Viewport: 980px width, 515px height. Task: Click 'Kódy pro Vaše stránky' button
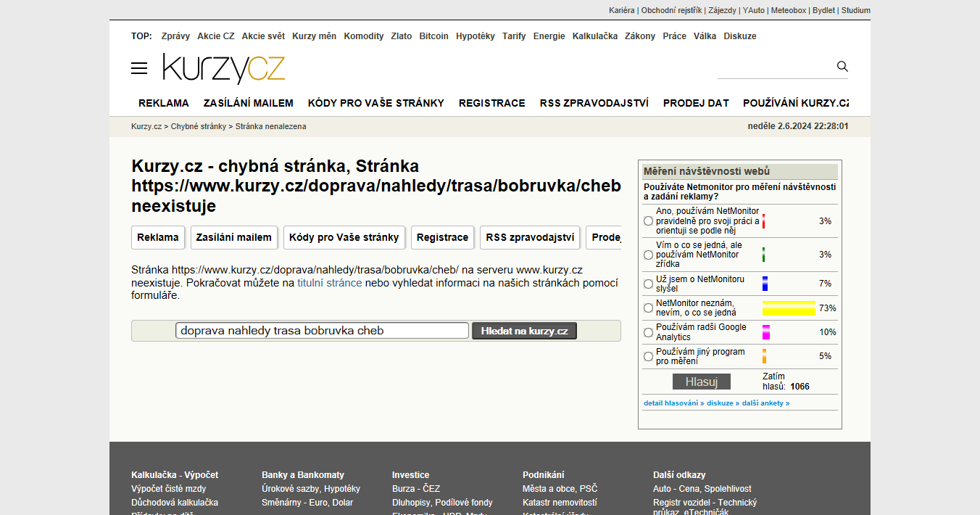click(344, 237)
